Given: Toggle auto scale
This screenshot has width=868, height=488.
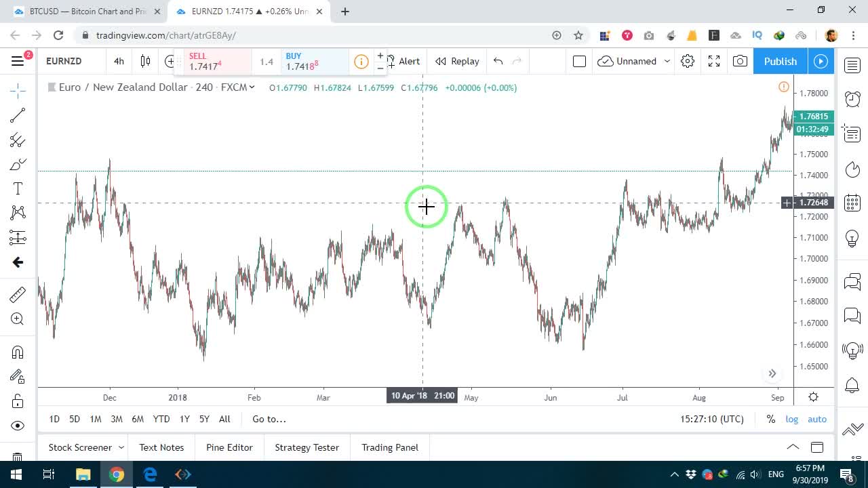Looking at the screenshot, I should pyautogui.click(x=817, y=419).
